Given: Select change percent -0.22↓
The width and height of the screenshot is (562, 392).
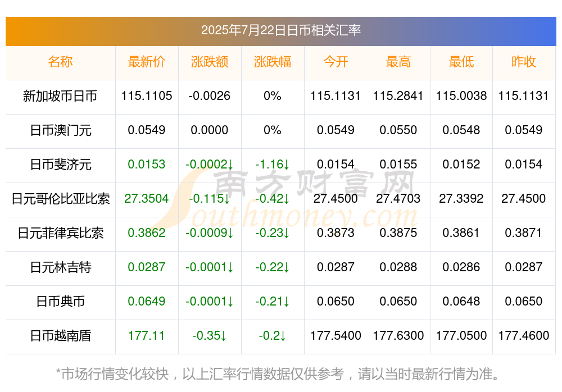Looking at the screenshot, I should pyautogui.click(x=273, y=267).
